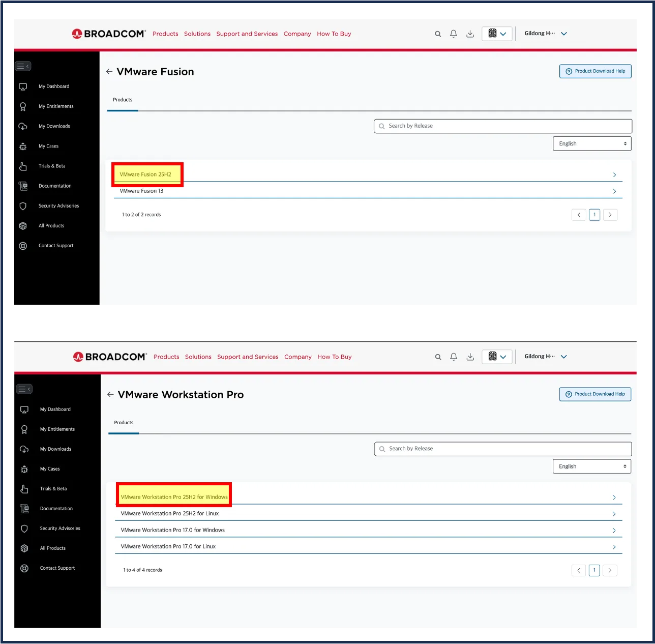Open Documentation icon on Workstation Pro page
Image resolution: width=655 pixels, height=644 pixels.
click(x=24, y=509)
